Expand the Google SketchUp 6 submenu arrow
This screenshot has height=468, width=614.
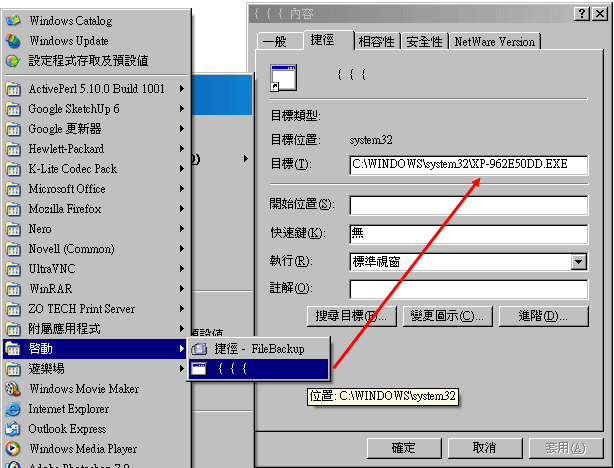click(182, 109)
